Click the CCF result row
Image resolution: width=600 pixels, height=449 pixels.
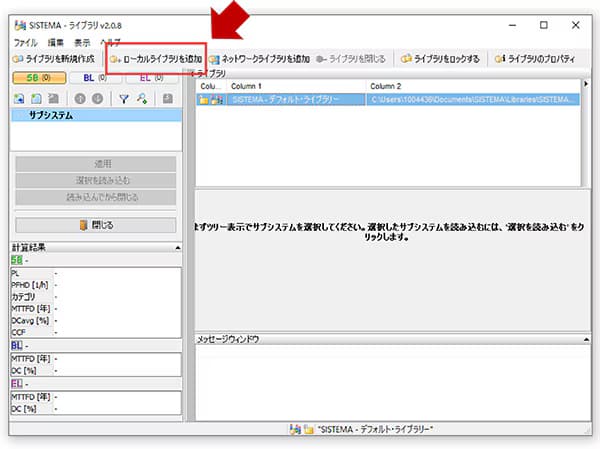click(x=96, y=332)
